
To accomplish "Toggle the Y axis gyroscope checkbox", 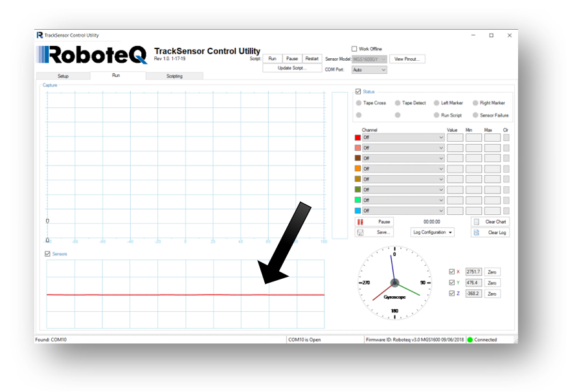I will pyautogui.click(x=451, y=283).
